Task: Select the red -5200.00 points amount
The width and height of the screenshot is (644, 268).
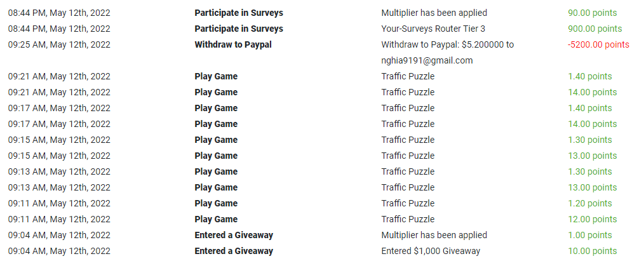Action: (x=598, y=44)
